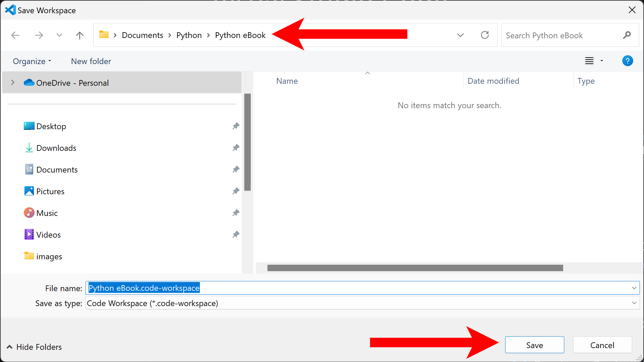
Task: Save the workspace file
Action: coord(534,345)
